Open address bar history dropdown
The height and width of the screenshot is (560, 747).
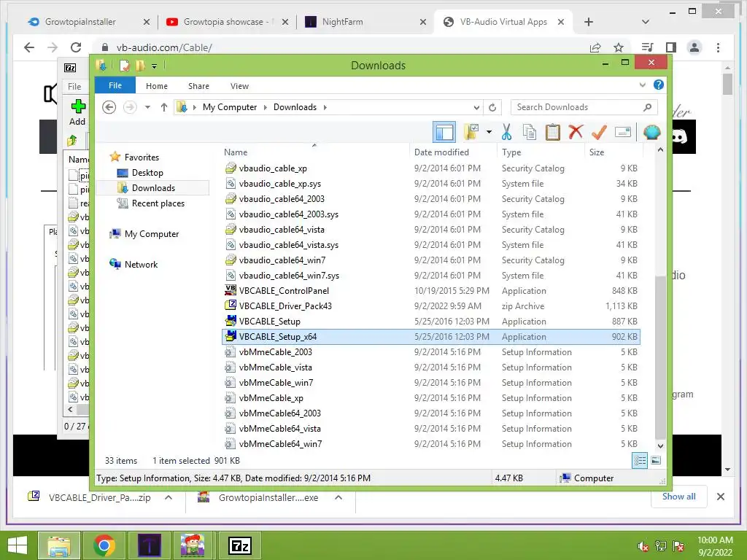click(476, 108)
